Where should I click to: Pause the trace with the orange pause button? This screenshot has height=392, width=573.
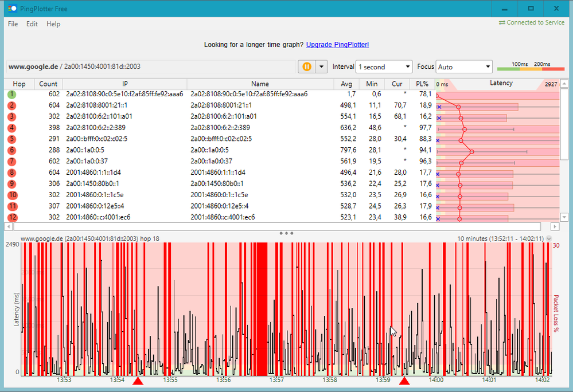click(307, 66)
